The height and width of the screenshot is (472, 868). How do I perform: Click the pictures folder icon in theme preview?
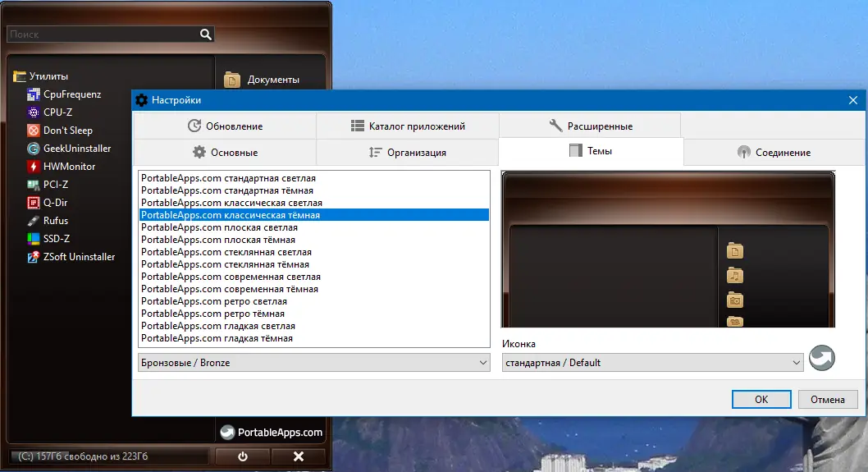click(x=734, y=300)
